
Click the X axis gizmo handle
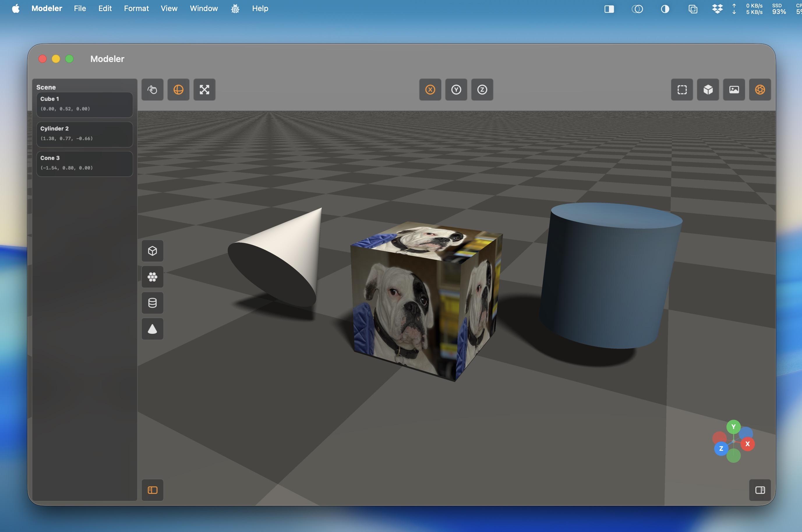tap(747, 444)
